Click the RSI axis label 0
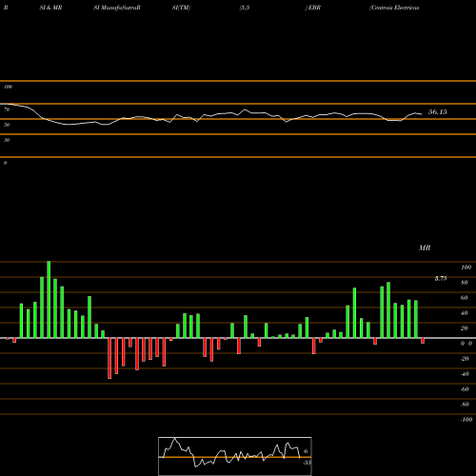Image resolution: width=476 pixels, height=476 pixels. tap(5, 163)
